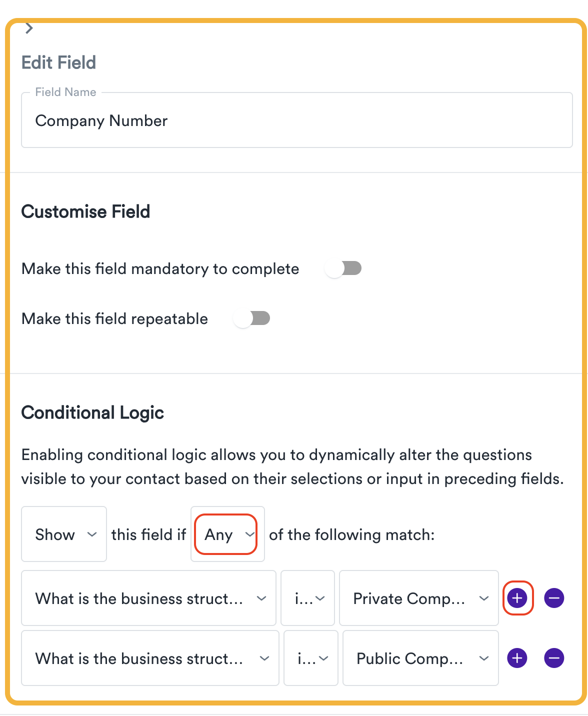Enable mandatory completion for this field
Image resolution: width=588 pixels, height=716 pixels.
(x=343, y=268)
